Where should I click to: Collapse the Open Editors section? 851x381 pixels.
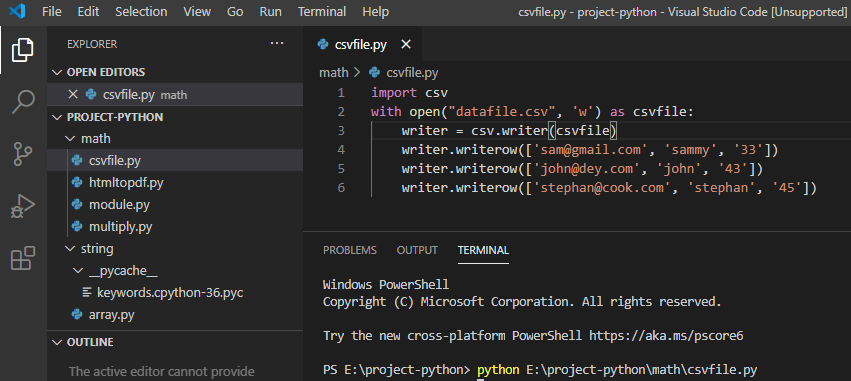(56, 72)
